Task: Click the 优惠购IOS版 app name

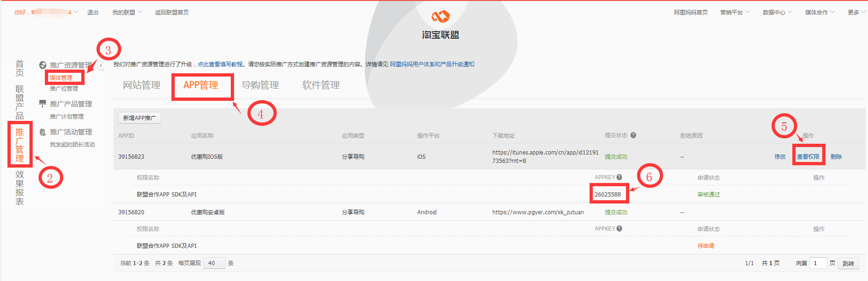Action: click(x=207, y=157)
